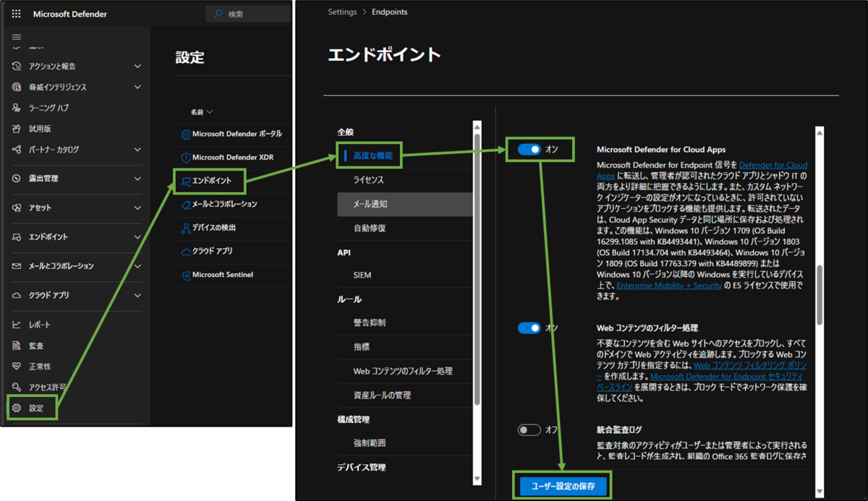Click the アセット sidebar icon

click(17, 207)
